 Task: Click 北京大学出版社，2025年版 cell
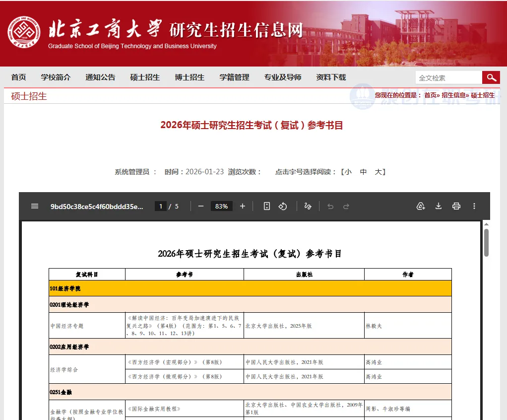click(304, 326)
